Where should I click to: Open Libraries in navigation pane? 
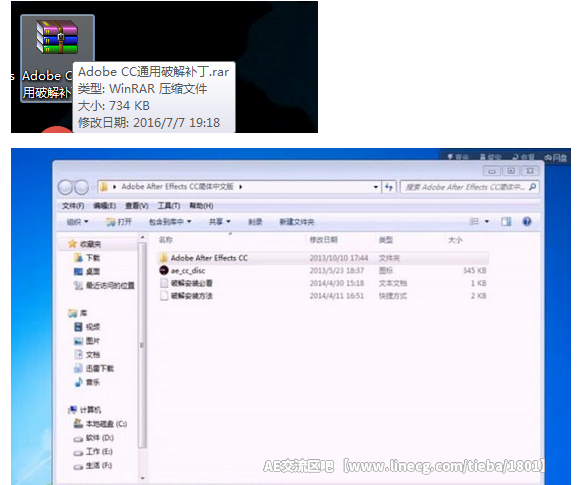point(78,313)
